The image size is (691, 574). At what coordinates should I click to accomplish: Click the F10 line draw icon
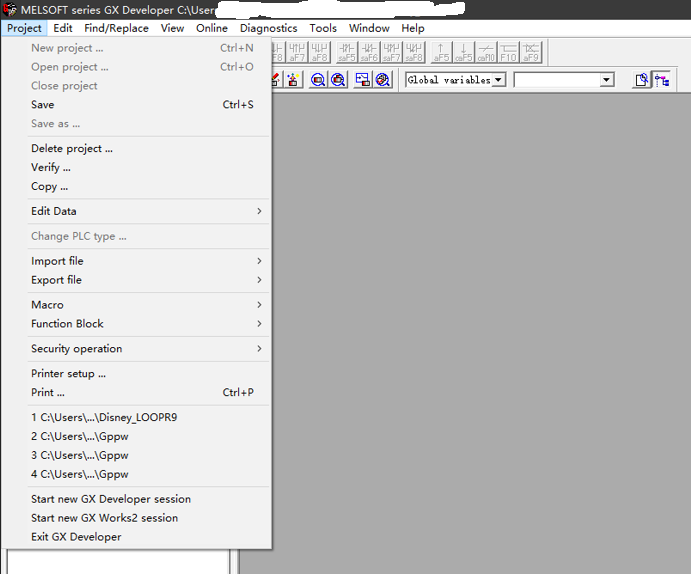pyautogui.click(x=509, y=52)
